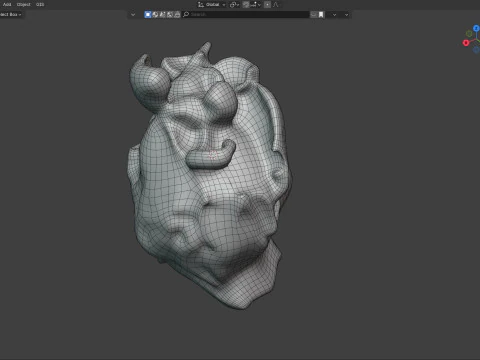Open the GIS menu

click(x=40, y=4)
